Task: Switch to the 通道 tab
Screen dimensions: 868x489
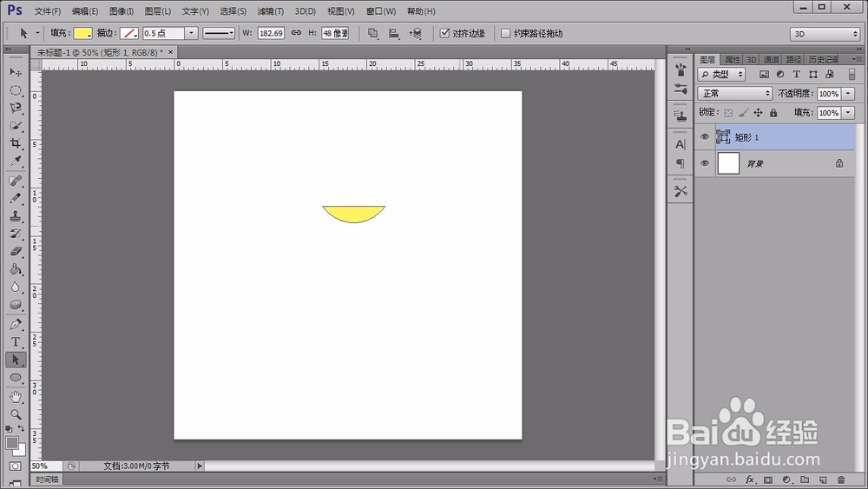Action: tap(771, 59)
